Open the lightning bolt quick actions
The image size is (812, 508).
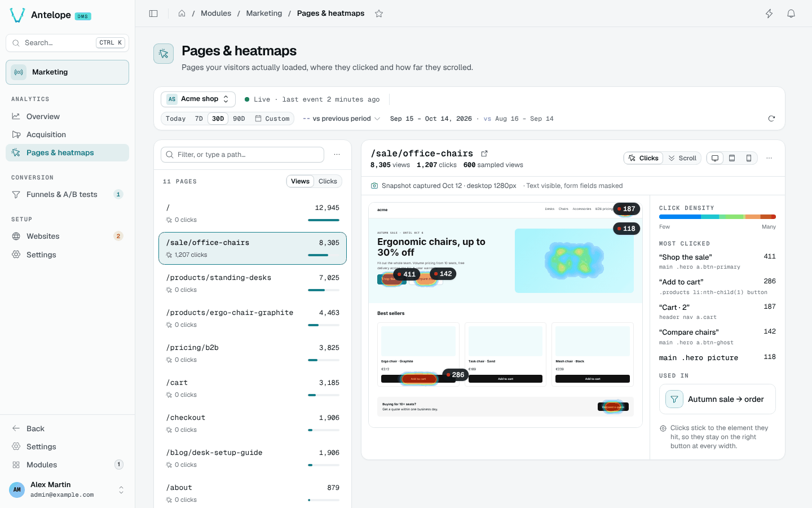tap(769, 14)
